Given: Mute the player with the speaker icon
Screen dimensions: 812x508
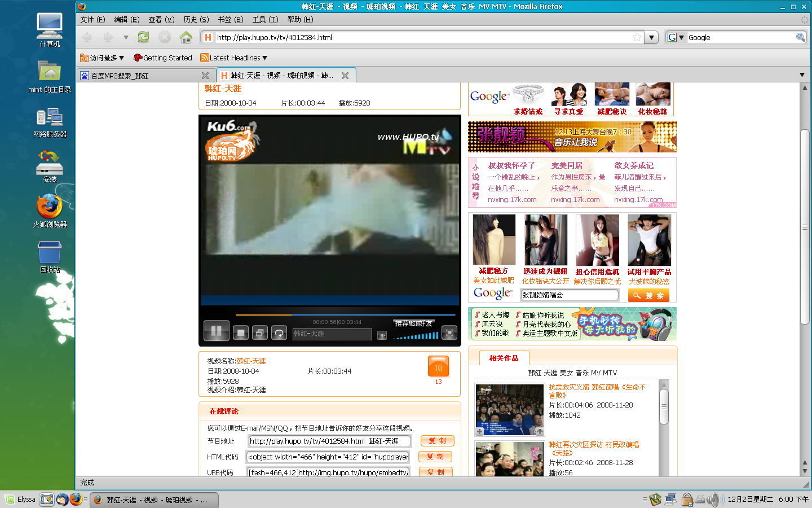Looking at the screenshot, I should (x=382, y=335).
